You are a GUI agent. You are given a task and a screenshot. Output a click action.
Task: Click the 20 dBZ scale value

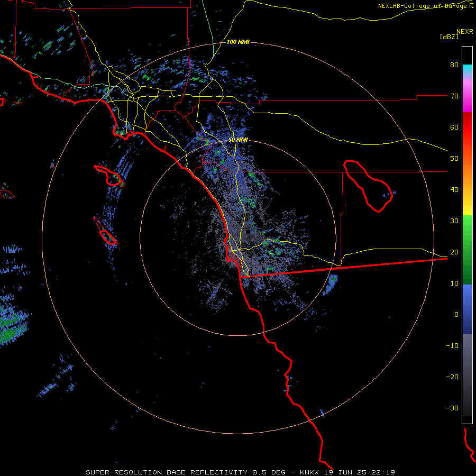click(x=454, y=252)
